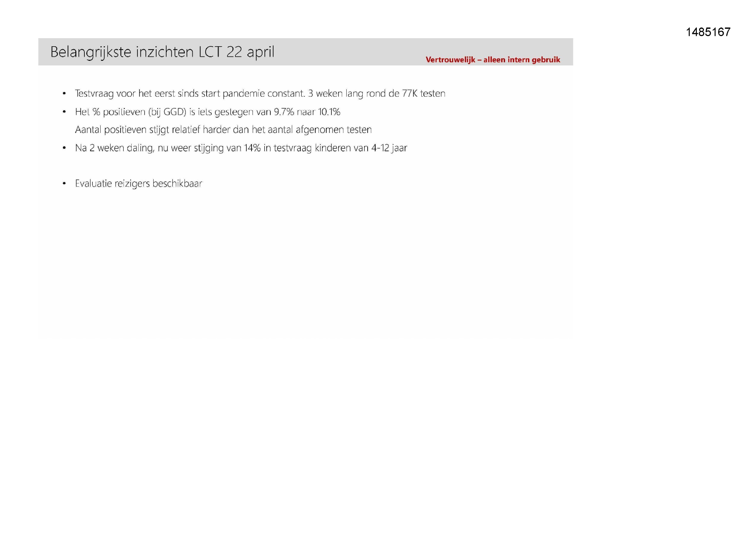Click the text 'kinderen van 4-12 jaar'
The image size is (756, 535).
pyautogui.click(x=361, y=148)
